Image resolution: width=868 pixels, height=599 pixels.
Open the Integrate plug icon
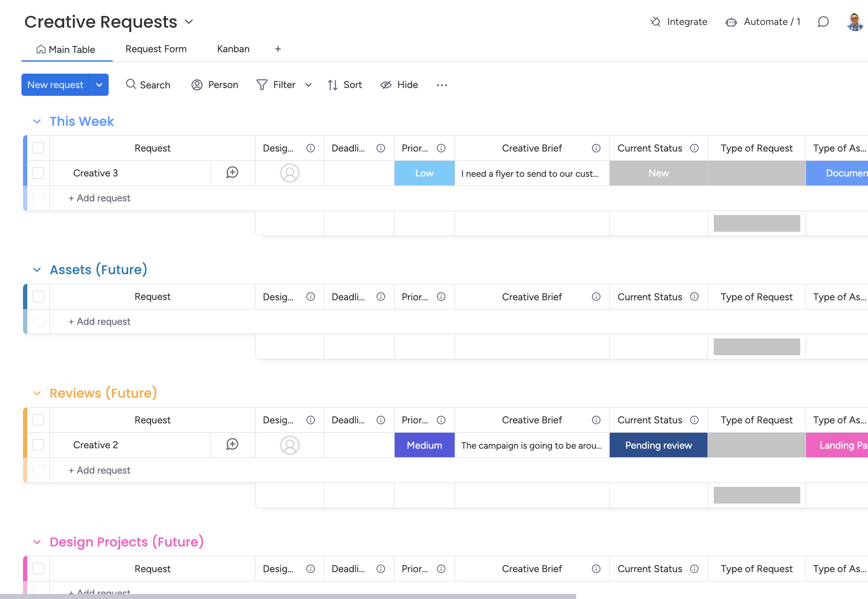(655, 22)
